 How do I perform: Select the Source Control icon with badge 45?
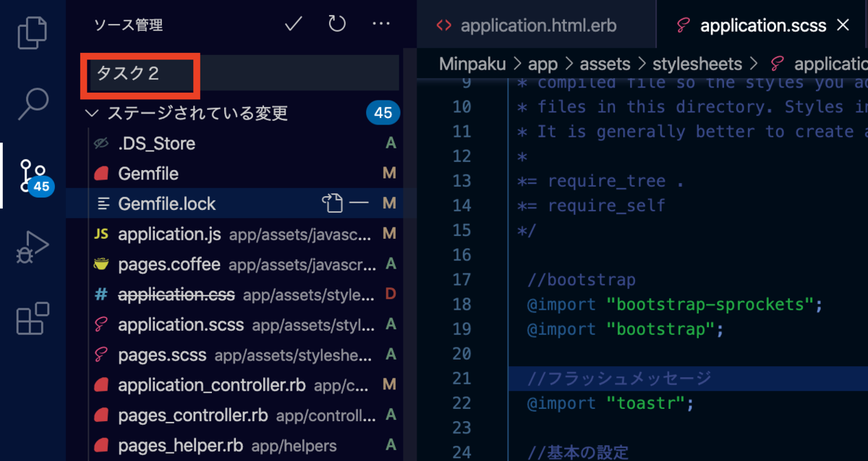point(32,176)
